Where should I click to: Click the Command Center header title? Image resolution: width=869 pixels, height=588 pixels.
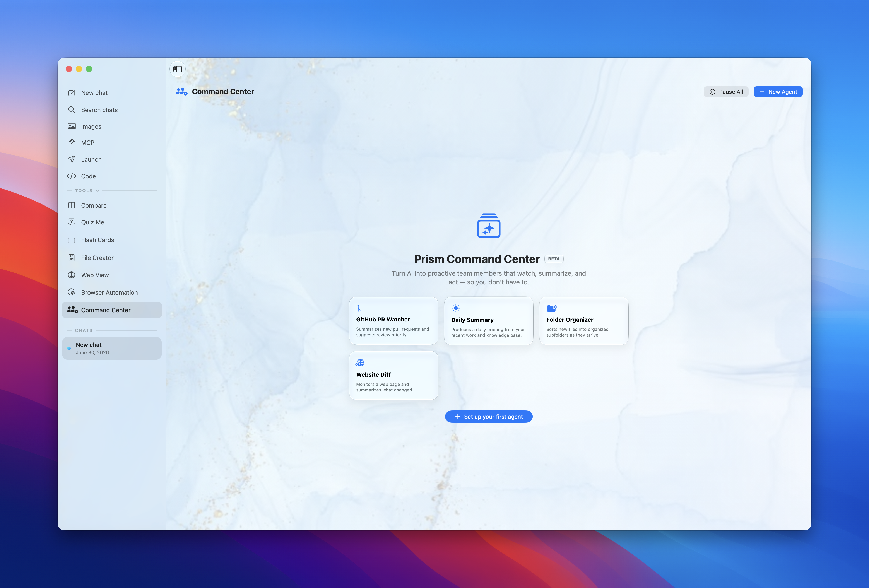[x=223, y=92]
